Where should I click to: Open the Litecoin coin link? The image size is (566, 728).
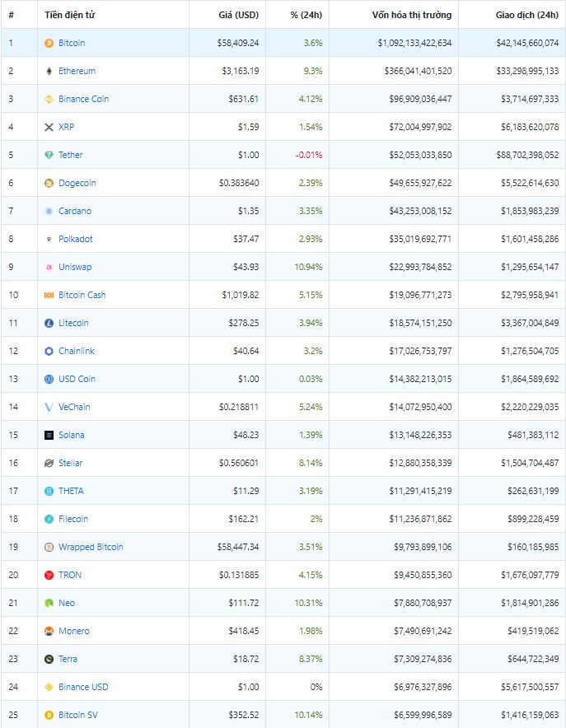tap(73, 323)
